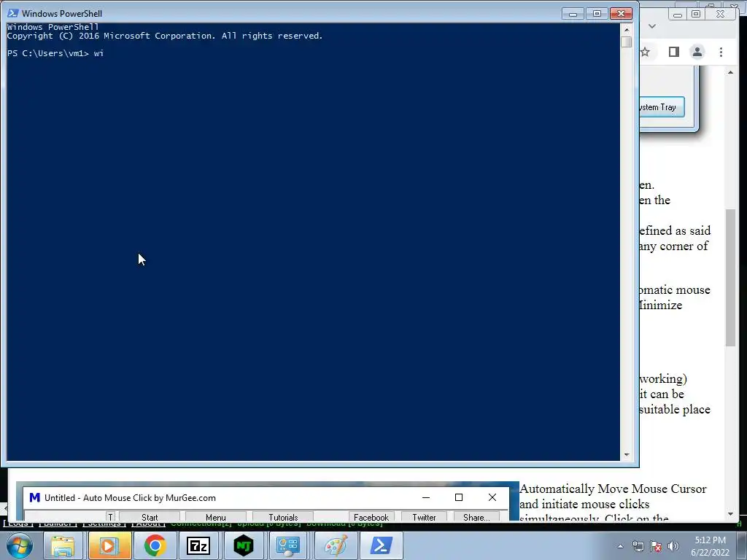Open 7-Zip from the taskbar
The image size is (747, 560).
tap(198, 545)
